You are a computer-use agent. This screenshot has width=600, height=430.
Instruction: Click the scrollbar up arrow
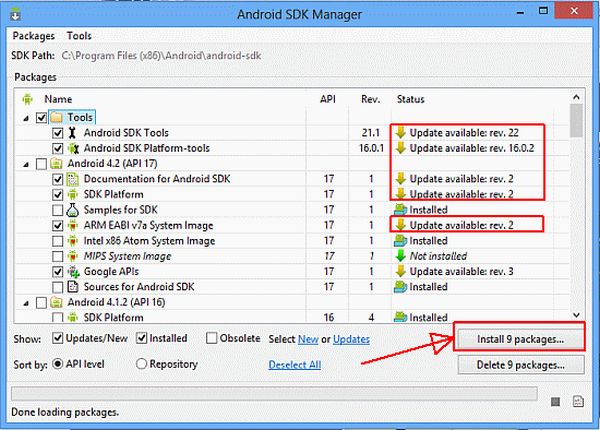click(576, 97)
